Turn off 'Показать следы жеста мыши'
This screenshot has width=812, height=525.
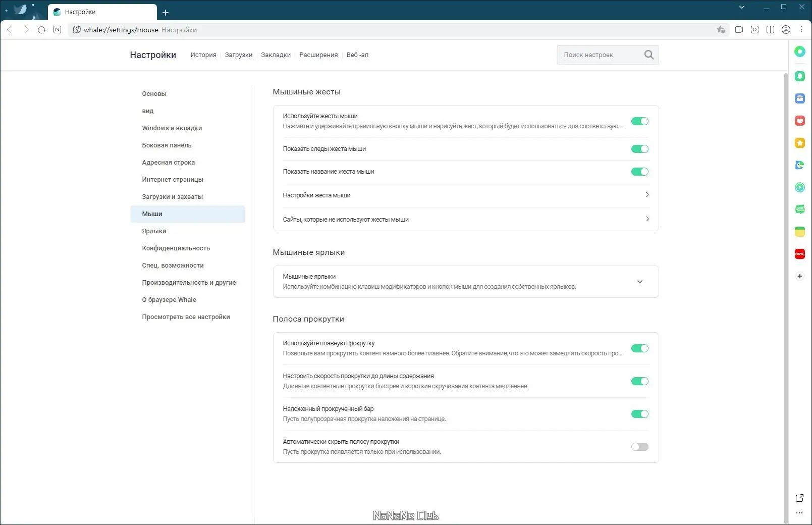pyautogui.click(x=639, y=149)
